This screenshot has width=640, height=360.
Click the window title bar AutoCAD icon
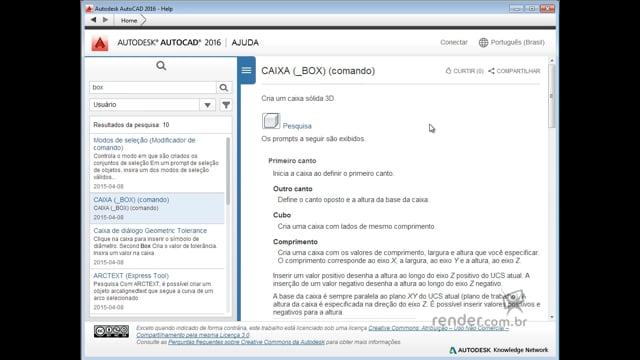89,9
